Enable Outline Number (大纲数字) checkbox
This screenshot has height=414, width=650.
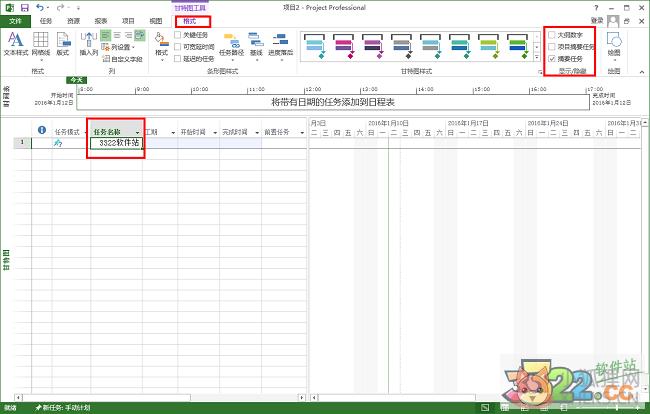click(552, 35)
